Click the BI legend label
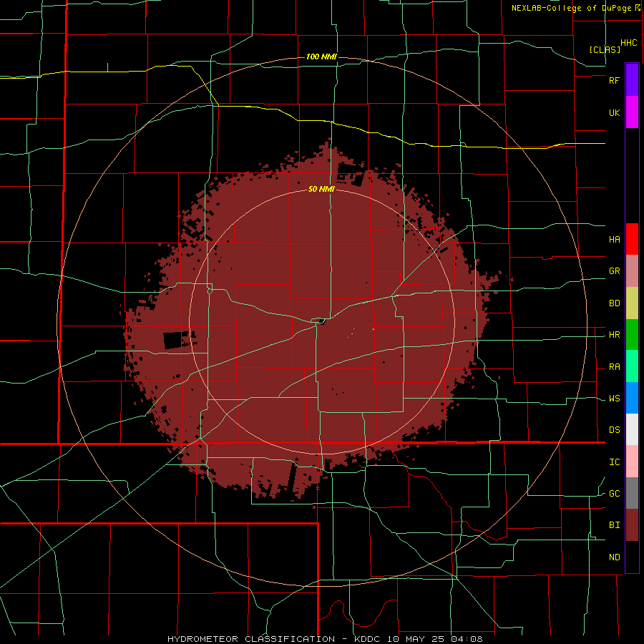The image size is (644, 644). 614,525
